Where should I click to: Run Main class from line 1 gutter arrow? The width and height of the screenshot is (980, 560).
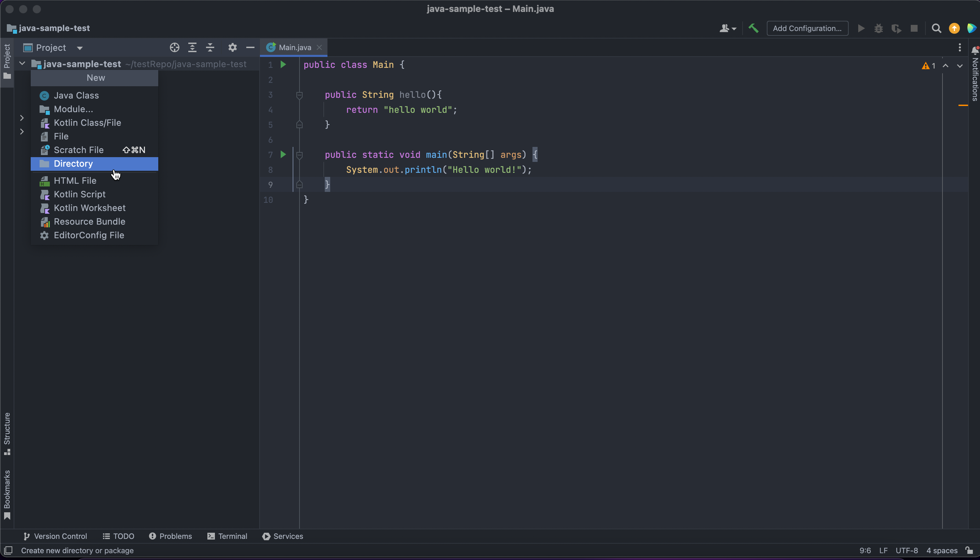coord(283,65)
